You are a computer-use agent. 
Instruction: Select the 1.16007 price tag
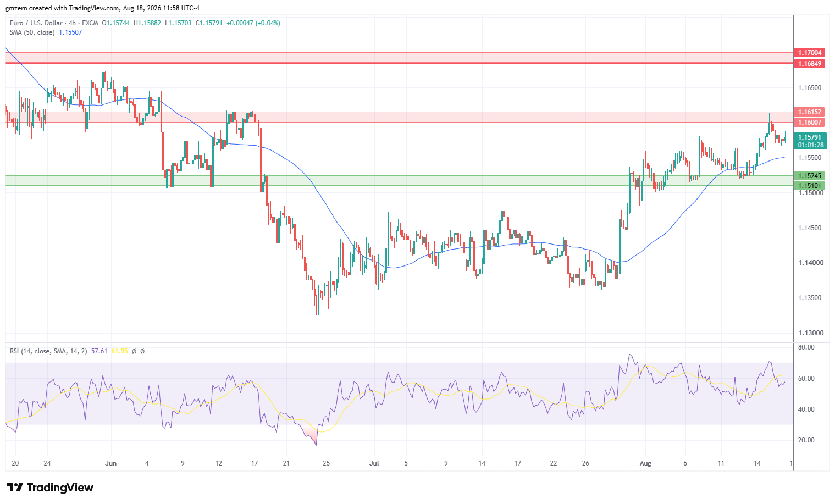pyautogui.click(x=810, y=123)
